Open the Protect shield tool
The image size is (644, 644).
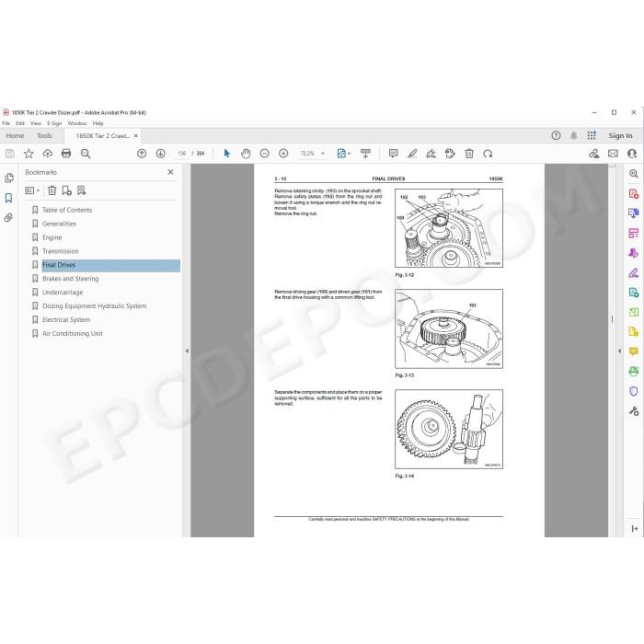coord(633,391)
